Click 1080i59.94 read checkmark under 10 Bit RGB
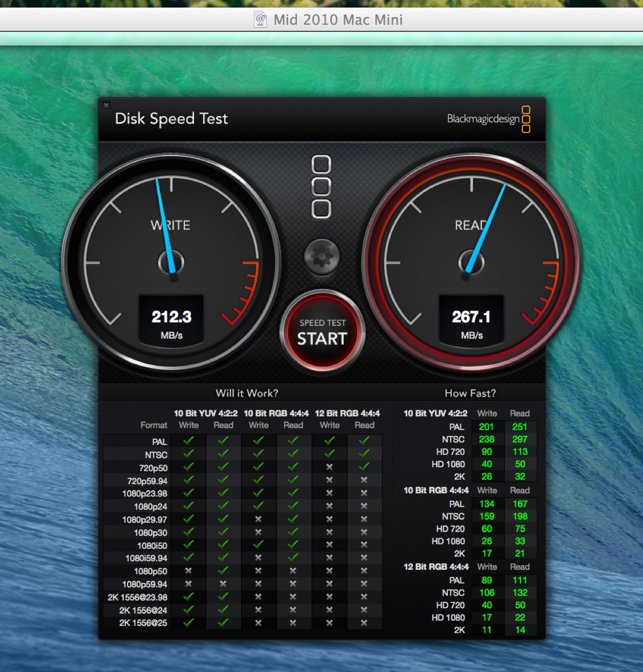The height and width of the screenshot is (672, 643). (x=293, y=557)
